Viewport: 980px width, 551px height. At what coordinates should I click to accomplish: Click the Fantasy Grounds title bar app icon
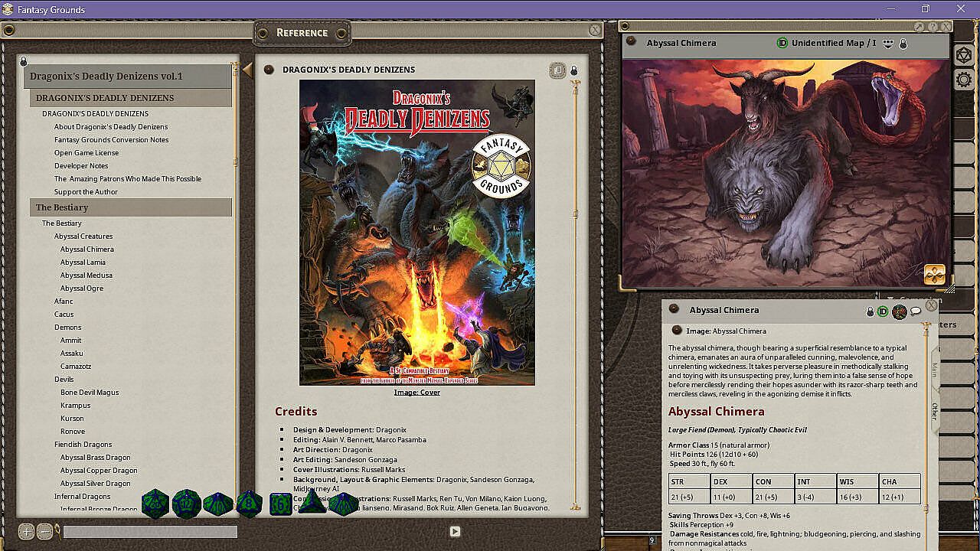coord(8,9)
